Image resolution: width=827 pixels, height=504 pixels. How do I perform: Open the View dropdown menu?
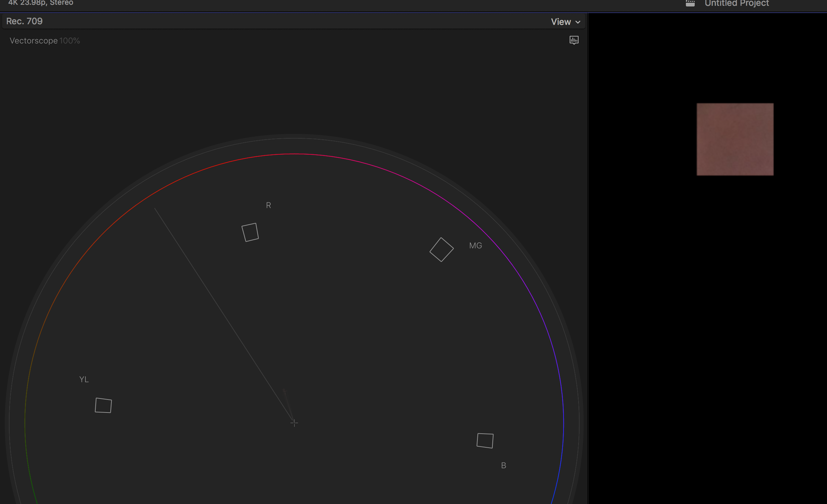(566, 22)
